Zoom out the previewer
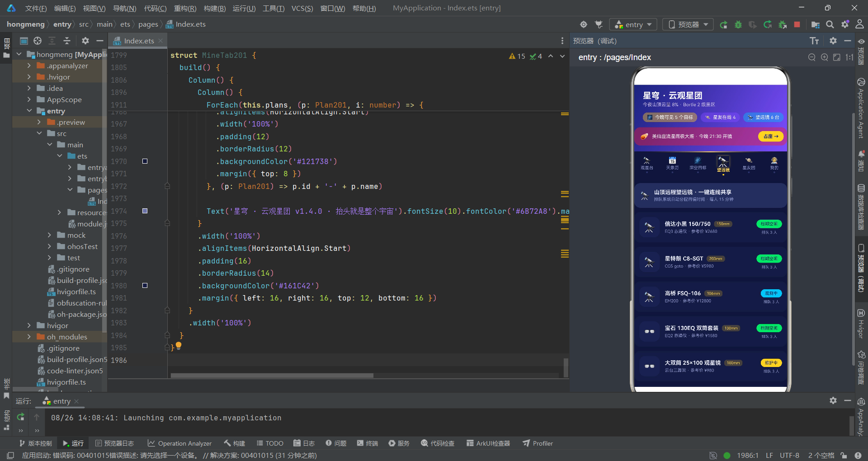This screenshot has height=461, width=868. coord(812,57)
